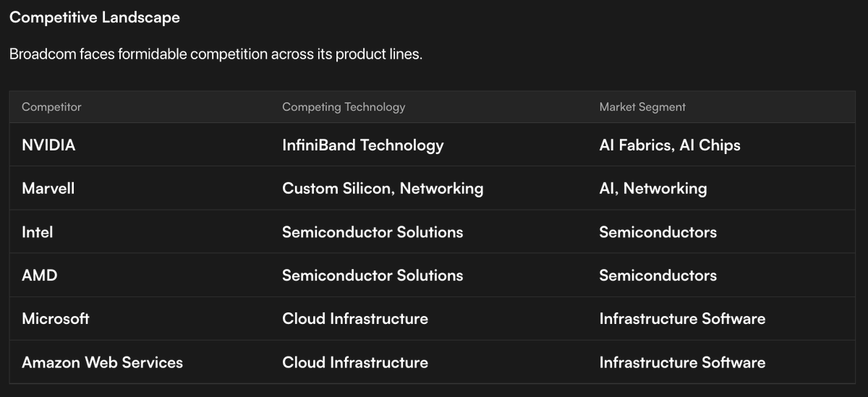
Task: Click Semiconductors in the AMD row
Action: (658, 276)
